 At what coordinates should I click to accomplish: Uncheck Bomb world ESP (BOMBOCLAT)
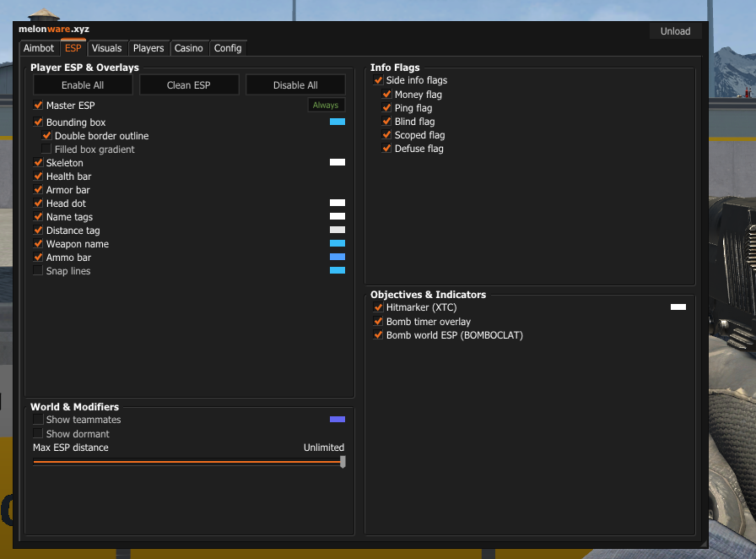pos(378,334)
